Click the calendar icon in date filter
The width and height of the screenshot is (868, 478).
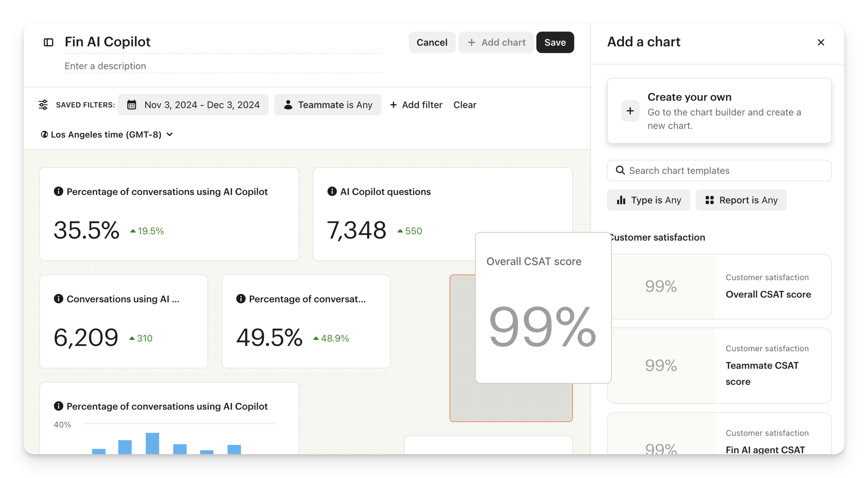pos(131,105)
